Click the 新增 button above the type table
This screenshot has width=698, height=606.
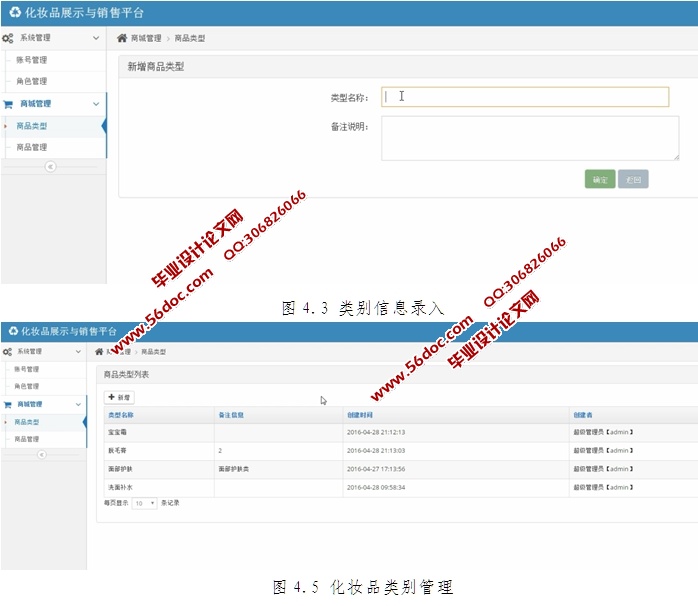[x=119, y=397]
